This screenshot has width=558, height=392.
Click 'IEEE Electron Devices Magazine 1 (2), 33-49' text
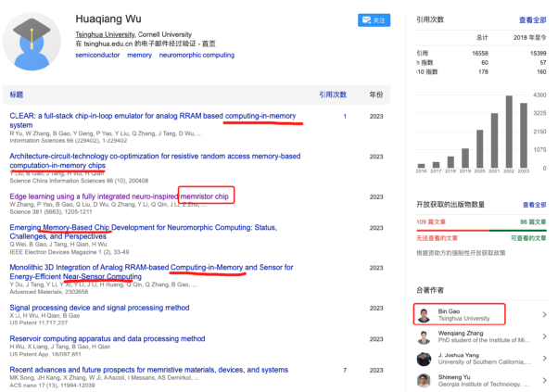click(x=70, y=252)
